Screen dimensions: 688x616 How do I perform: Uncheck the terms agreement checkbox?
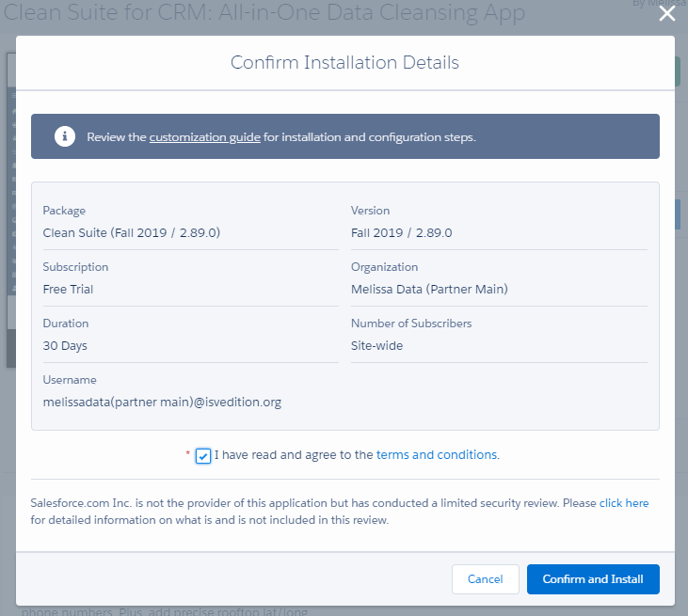(x=203, y=456)
